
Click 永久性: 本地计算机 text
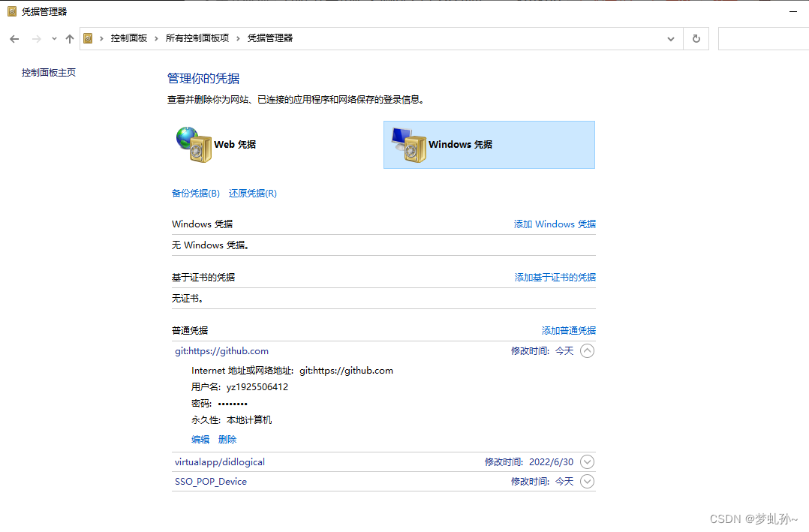pos(231,420)
